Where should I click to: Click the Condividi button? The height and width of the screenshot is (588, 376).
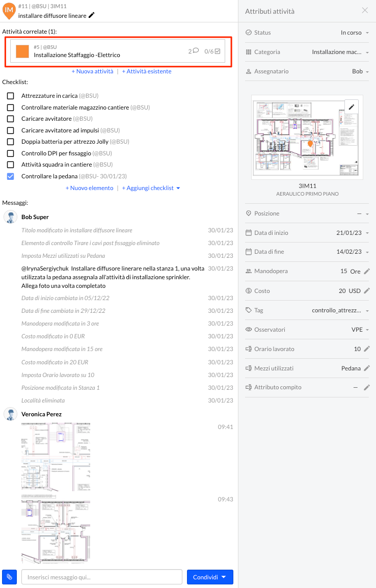[x=210, y=577]
